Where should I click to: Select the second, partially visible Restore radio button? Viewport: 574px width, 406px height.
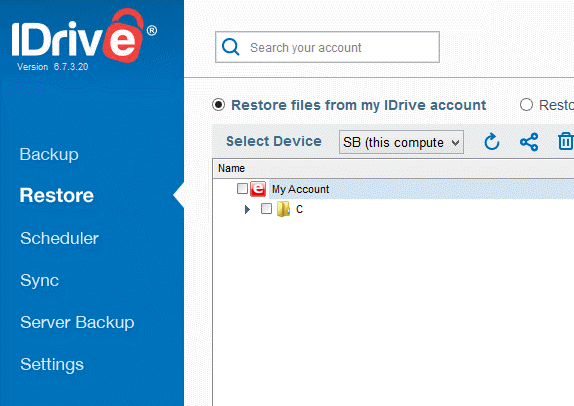click(526, 105)
